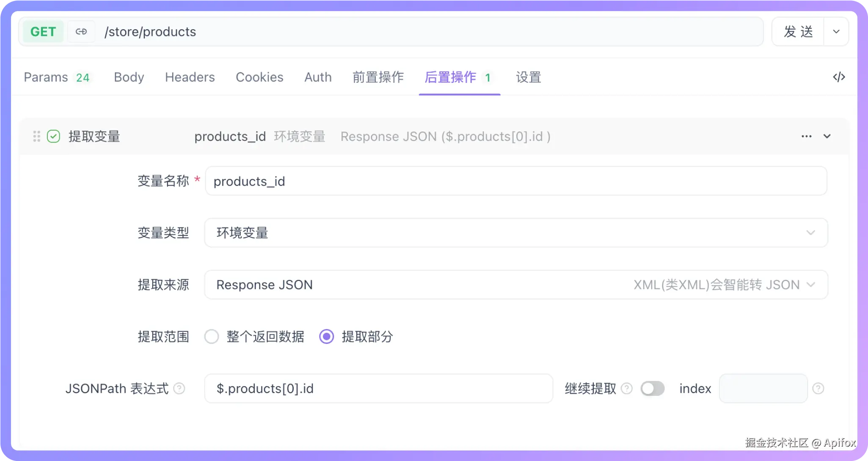Toggle the green enable check on 提取变量

tap(53, 136)
